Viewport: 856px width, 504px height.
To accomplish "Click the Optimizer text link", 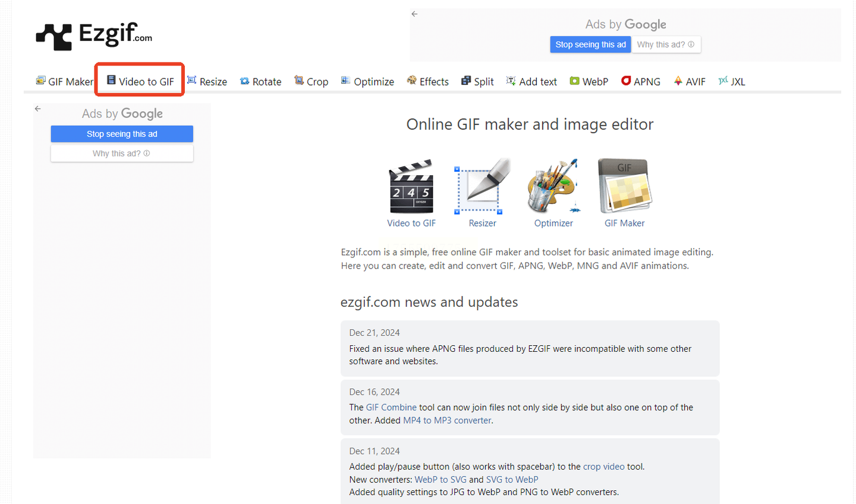I will click(553, 223).
